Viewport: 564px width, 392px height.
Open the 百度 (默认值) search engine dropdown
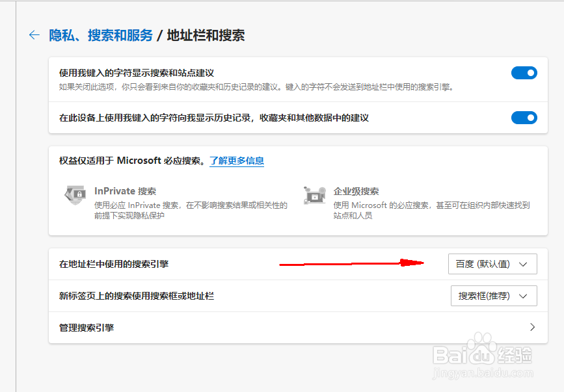coord(492,264)
